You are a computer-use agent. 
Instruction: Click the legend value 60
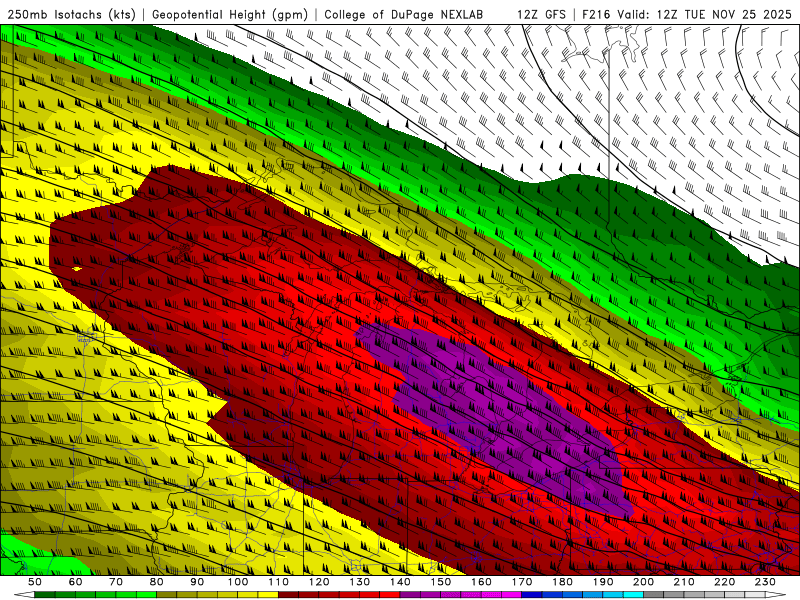pos(75,582)
